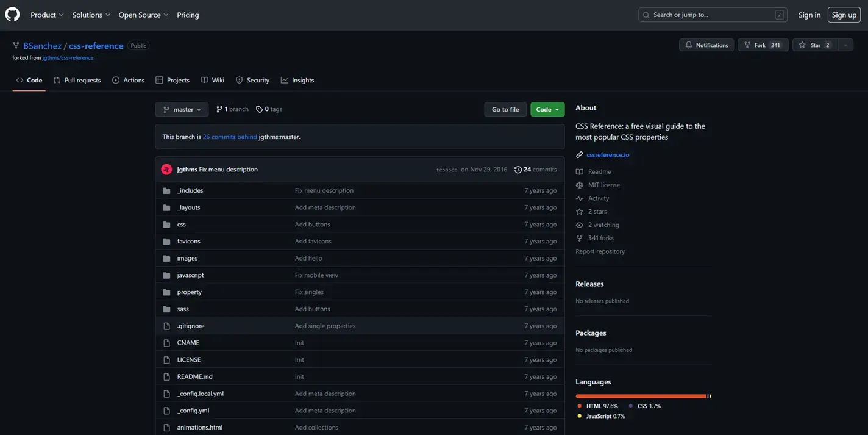Open the jgthms/css-reference fork source link
868x435 pixels.
pyautogui.click(x=68, y=58)
